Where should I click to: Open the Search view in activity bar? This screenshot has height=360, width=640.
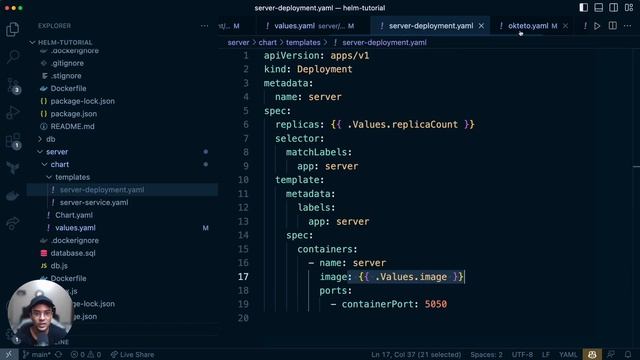point(13,57)
